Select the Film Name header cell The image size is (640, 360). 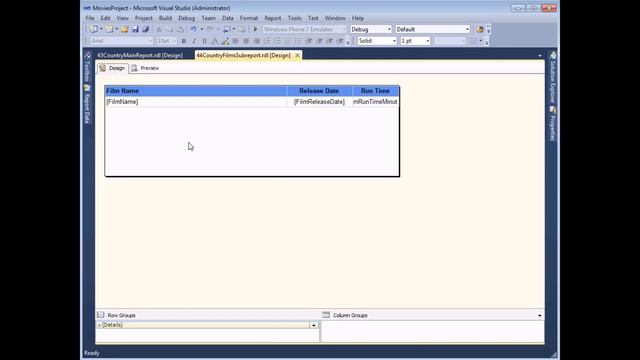[x=196, y=91]
